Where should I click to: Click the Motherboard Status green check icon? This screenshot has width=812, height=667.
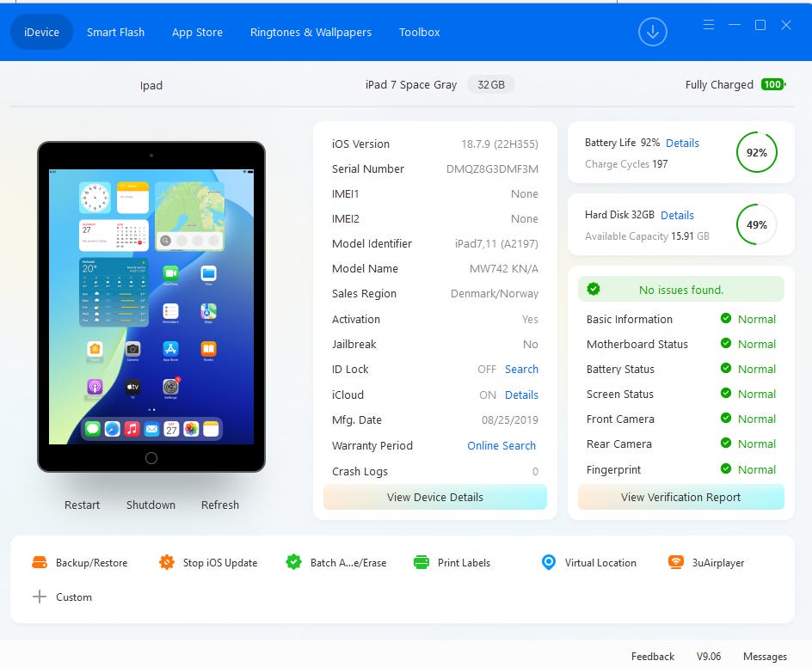coord(726,343)
